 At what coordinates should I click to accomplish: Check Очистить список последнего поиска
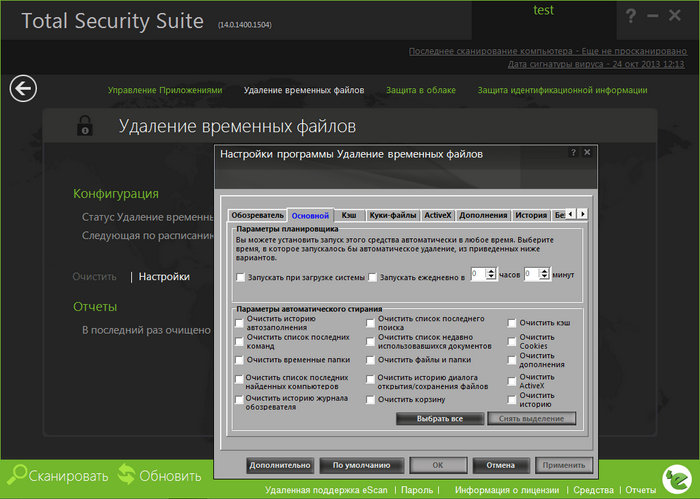coord(370,323)
